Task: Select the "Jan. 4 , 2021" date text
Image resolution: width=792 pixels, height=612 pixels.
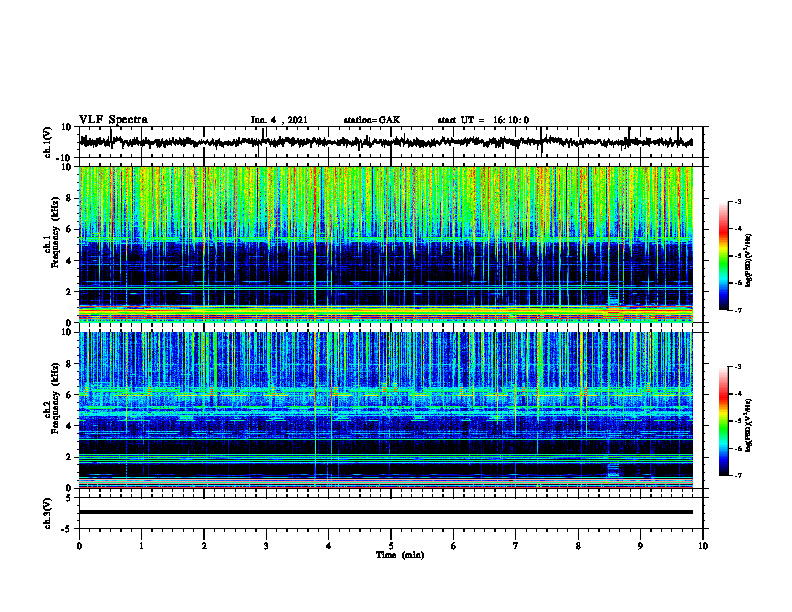Action: pyautogui.click(x=279, y=120)
